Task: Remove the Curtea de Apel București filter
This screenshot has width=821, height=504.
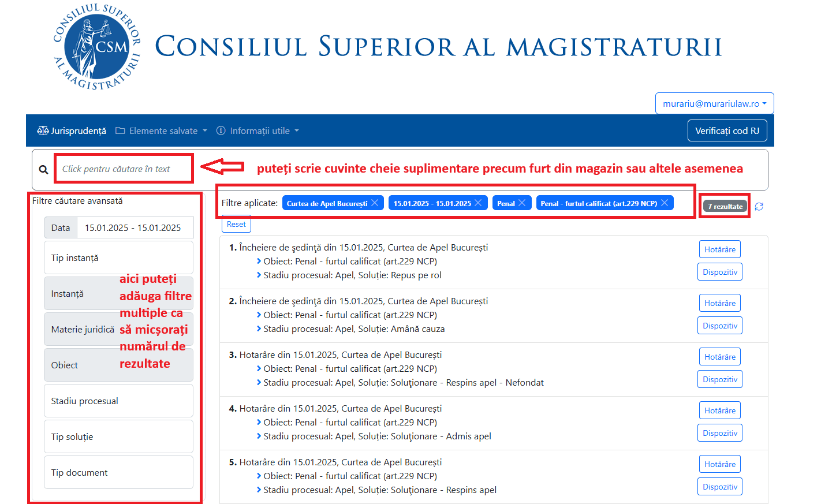Action: tap(375, 203)
